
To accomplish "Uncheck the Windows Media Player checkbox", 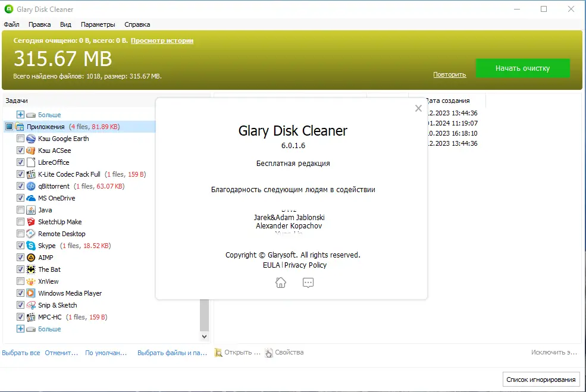I will click(x=21, y=293).
